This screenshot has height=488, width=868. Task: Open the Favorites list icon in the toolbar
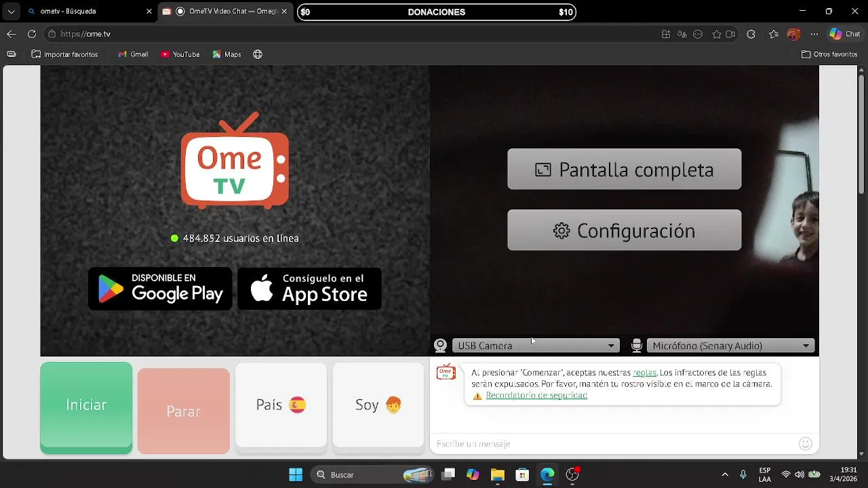pos(774,34)
